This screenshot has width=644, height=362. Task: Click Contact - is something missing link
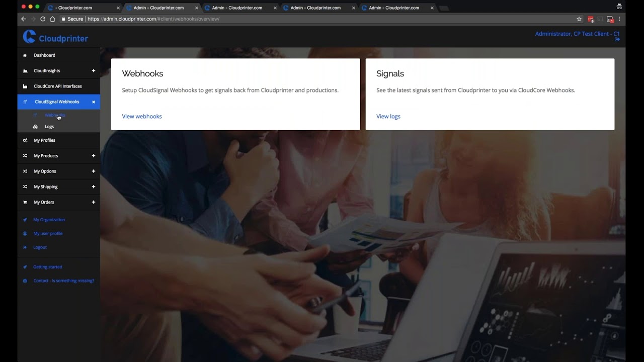tap(64, 281)
